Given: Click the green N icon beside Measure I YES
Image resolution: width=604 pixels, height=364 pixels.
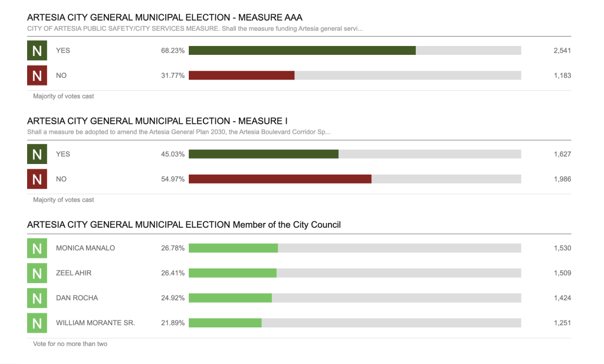Looking at the screenshot, I should point(37,155).
